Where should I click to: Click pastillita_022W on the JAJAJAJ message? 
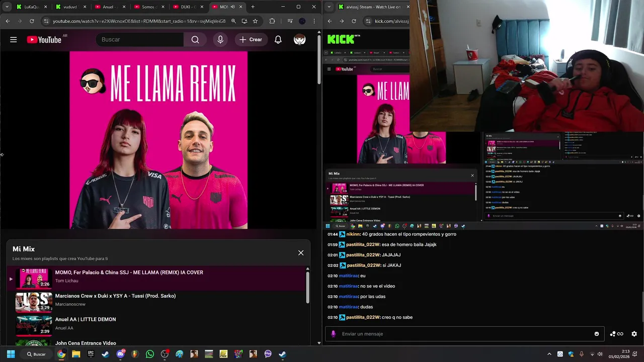363,255
